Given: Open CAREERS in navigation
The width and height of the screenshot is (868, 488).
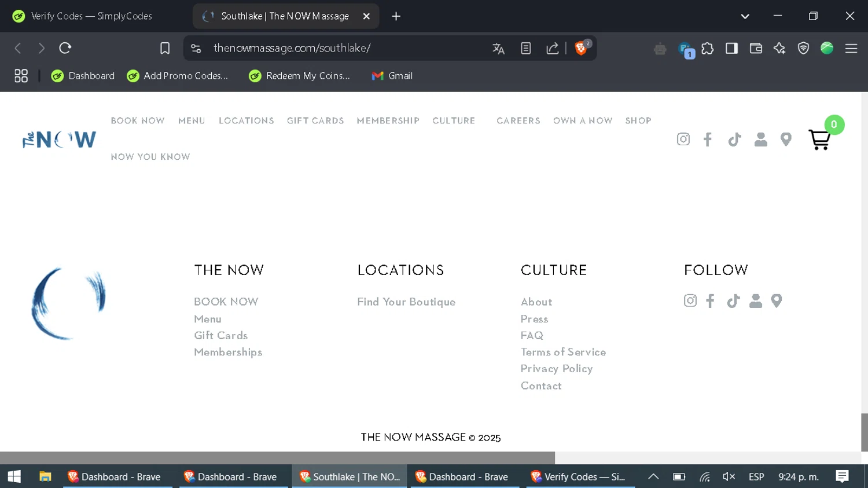Looking at the screenshot, I should pos(518,120).
